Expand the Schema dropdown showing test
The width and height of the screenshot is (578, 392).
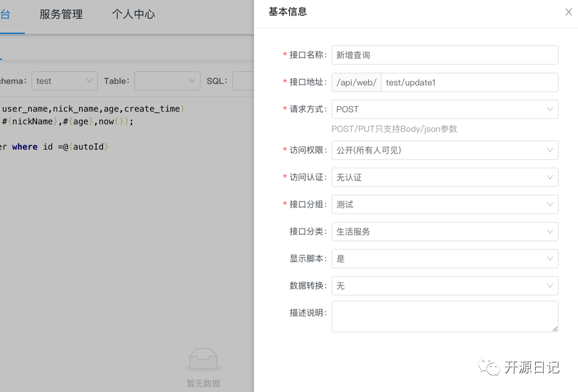[64, 81]
